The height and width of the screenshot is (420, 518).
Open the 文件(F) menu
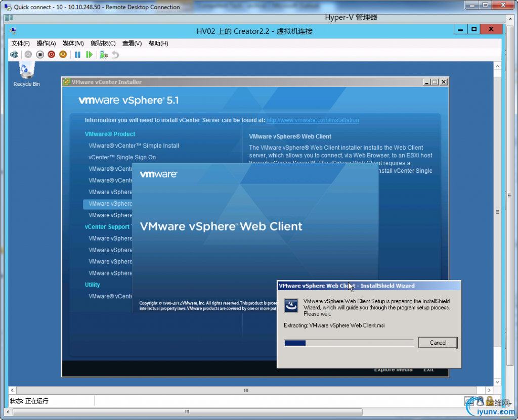pyautogui.click(x=20, y=43)
